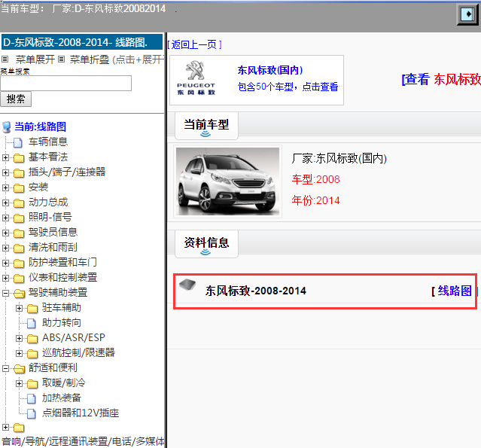Expand the 动力总成 tree node
Viewport: 481px width, 448px height.
[5, 203]
